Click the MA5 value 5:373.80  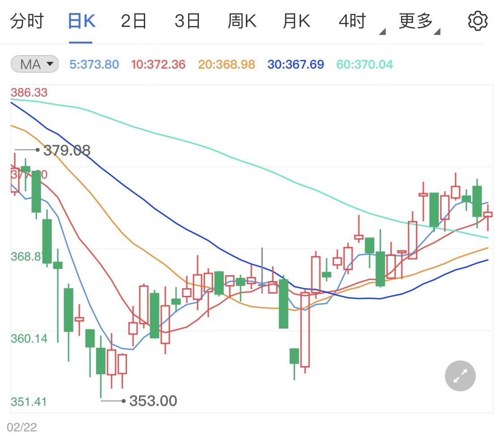coord(94,65)
